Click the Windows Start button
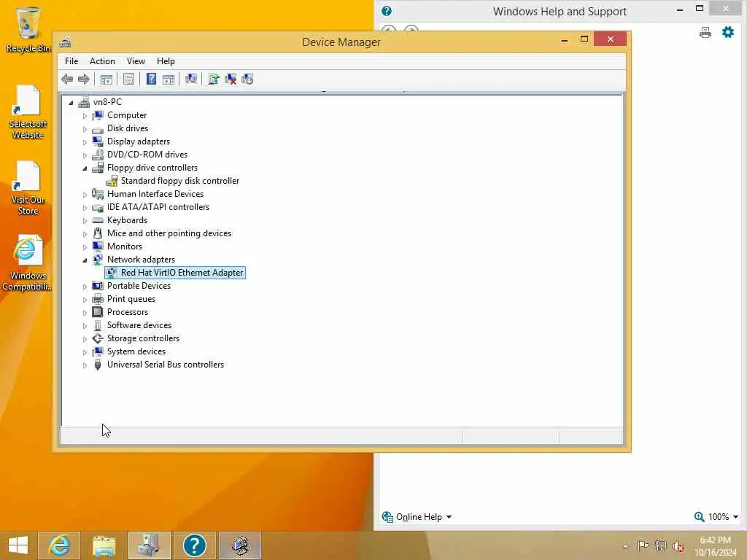This screenshot has height=560, width=747. coord(18,545)
